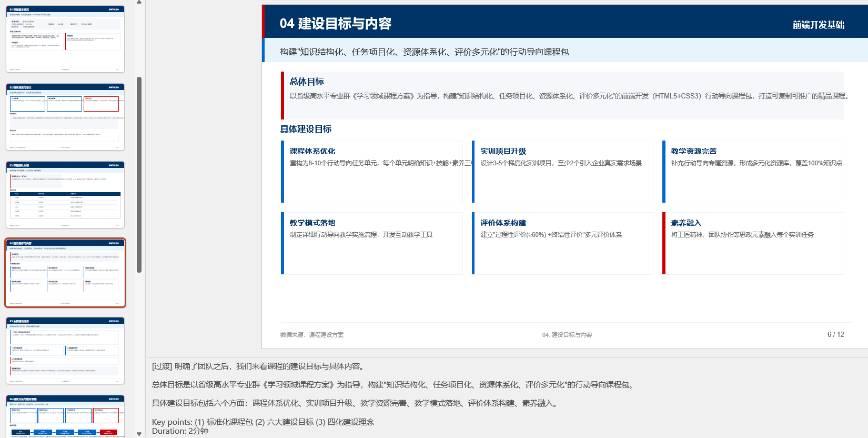The width and height of the screenshot is (868, 438).
Task: Select the highlighted 04 建设目标与内容 thumbnail
Action: [65, 273]
